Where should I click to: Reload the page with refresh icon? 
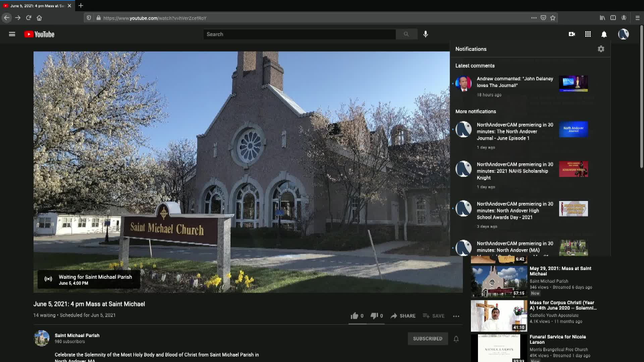pyautogui.click(x=29, y=18)
